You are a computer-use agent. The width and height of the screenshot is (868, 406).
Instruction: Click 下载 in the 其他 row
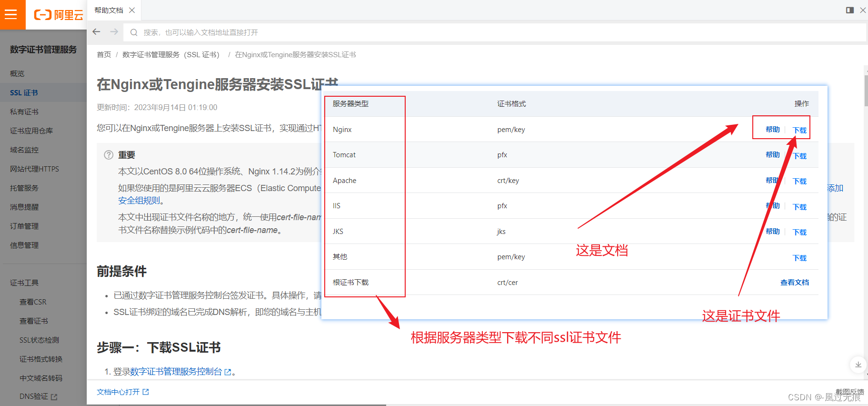[800, 258]
